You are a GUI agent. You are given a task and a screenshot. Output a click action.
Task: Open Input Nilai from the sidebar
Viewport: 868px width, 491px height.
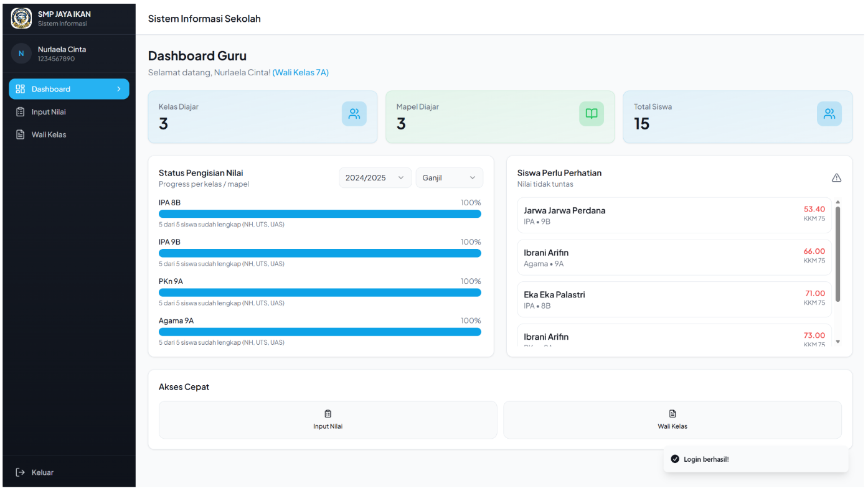click(69, 112)
